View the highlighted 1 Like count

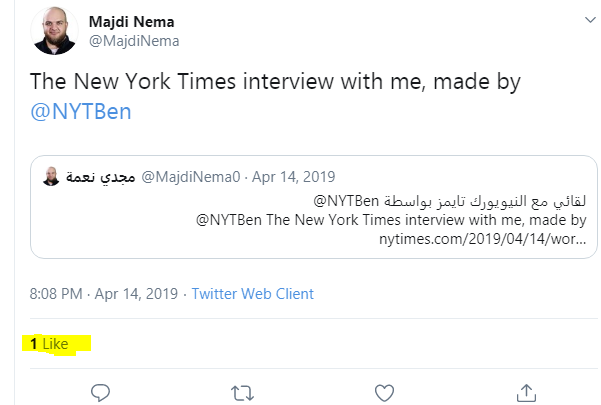click(50, 344)
